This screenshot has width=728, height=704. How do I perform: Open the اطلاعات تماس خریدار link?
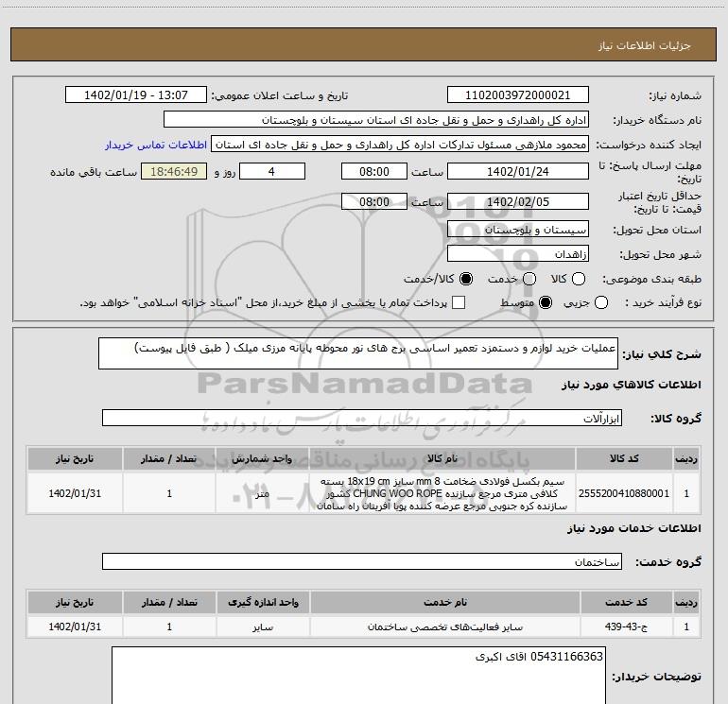156,145
